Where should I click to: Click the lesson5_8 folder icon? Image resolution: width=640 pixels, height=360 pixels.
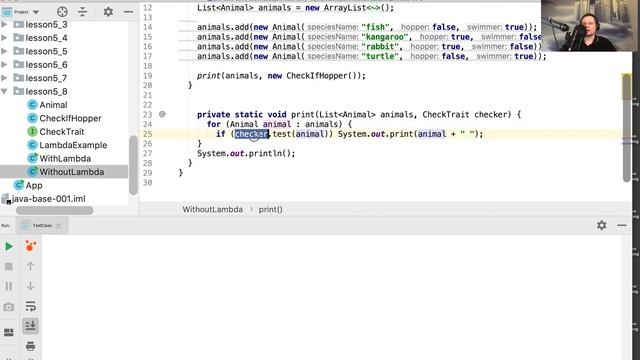(x=18, y=91)
